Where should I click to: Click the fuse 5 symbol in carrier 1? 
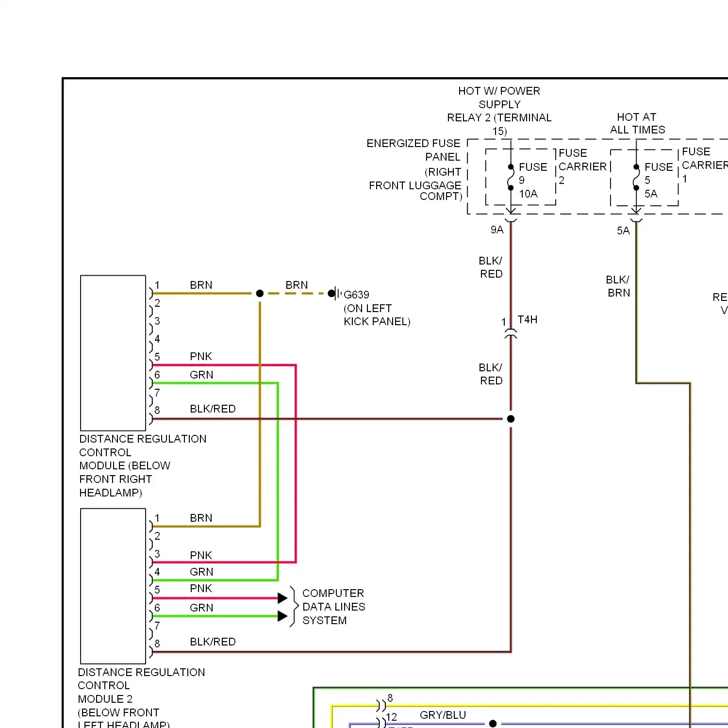[x=636, y=177]
